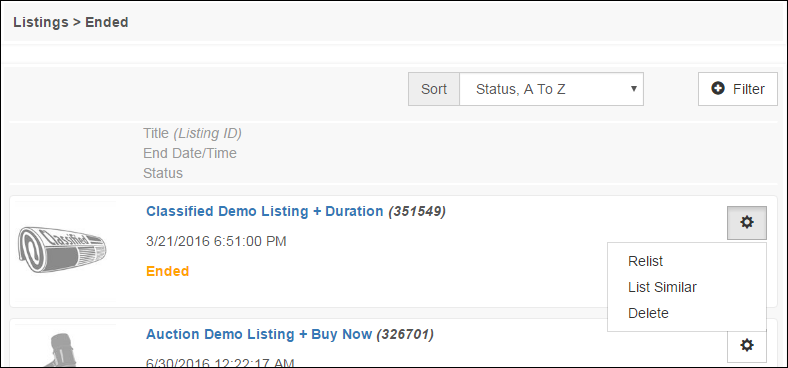The width and height of the screenshot is (788, 368).
Task: Open the gear menu for Classified Demo Listing
Action: tap(747, 223)
